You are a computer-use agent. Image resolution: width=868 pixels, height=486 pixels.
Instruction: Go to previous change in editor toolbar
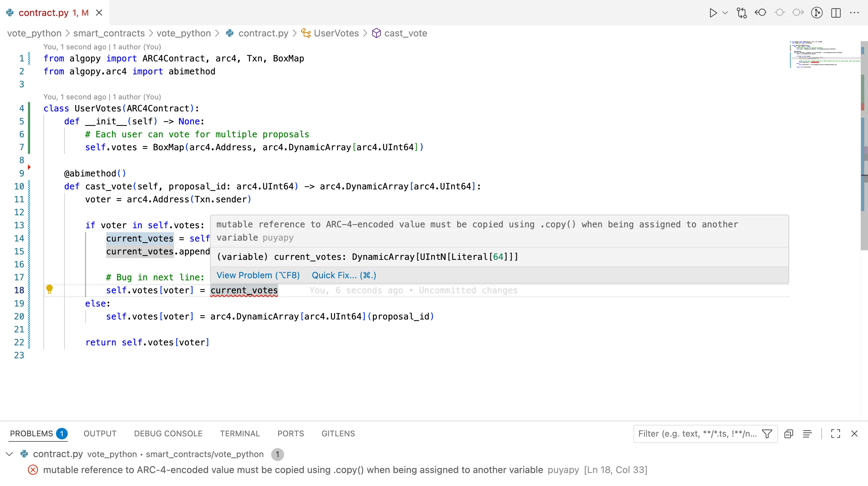point(761,13)
